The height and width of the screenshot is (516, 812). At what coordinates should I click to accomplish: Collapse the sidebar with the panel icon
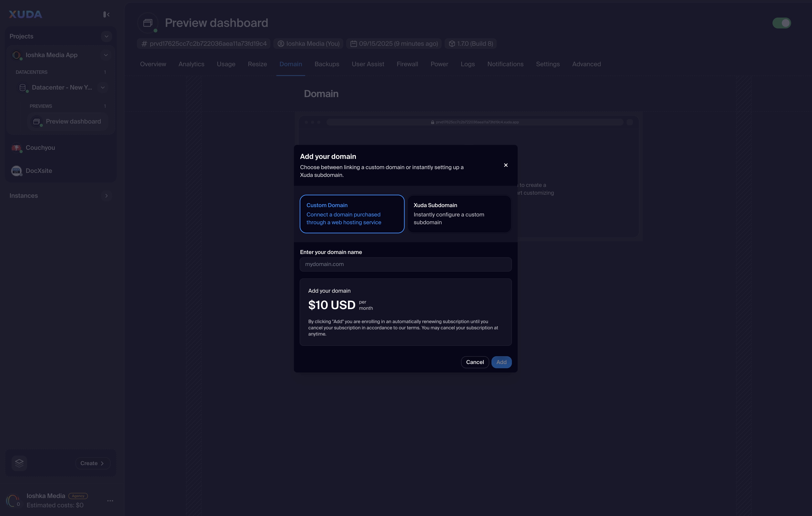pyautogui.click(x=106, y=14)
